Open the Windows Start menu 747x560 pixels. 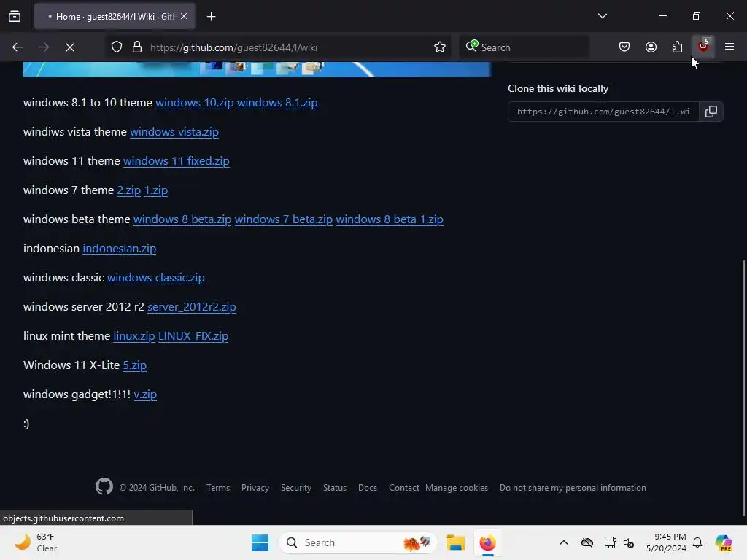[260, 542]
